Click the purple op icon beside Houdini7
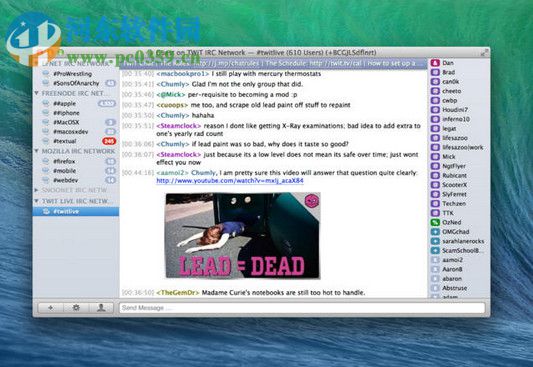 pos(435,110)
